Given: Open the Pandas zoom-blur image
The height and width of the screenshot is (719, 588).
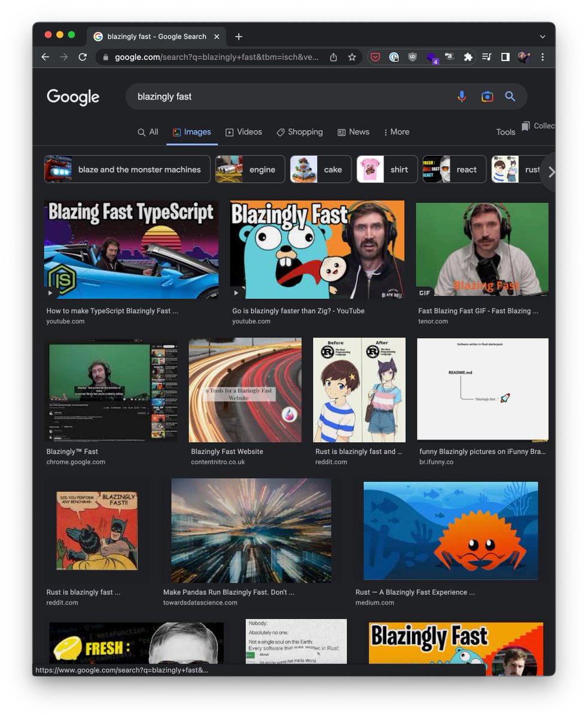Looking at the screenshot, I should 251,531.
